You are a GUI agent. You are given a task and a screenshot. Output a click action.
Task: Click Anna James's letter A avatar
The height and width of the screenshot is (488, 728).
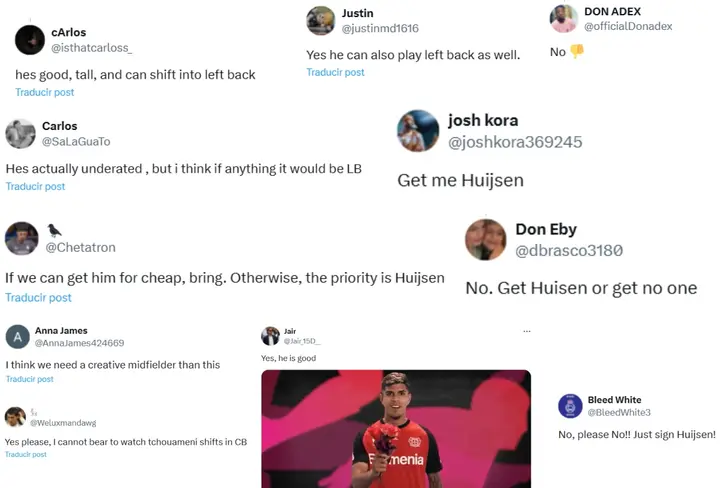tap(18, 337)
